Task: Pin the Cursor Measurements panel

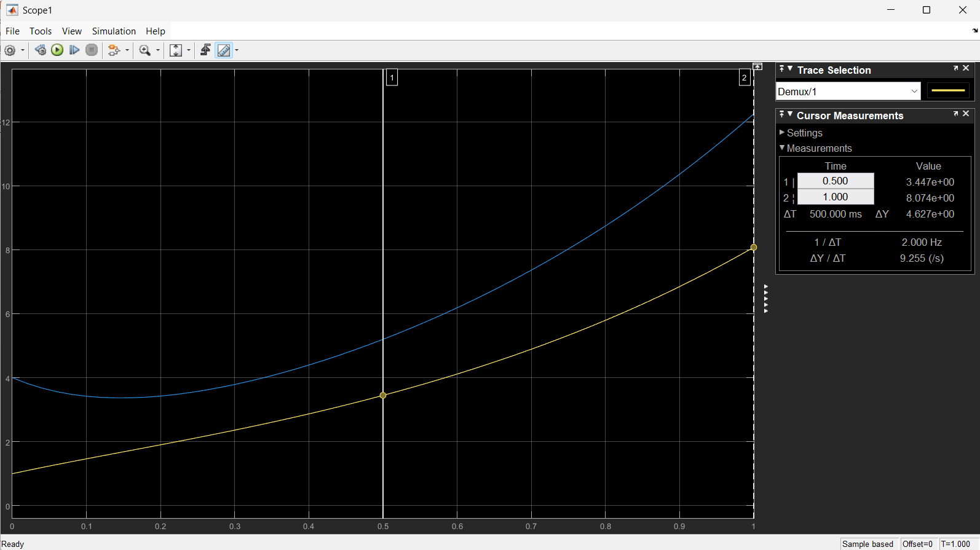Action: (781, 114)
